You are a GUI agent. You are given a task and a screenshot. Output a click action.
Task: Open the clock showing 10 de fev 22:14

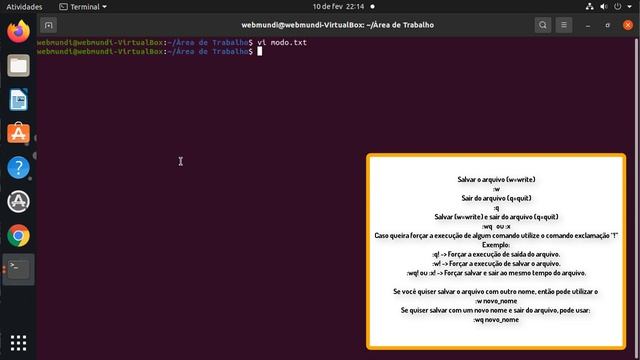point(338,7)
